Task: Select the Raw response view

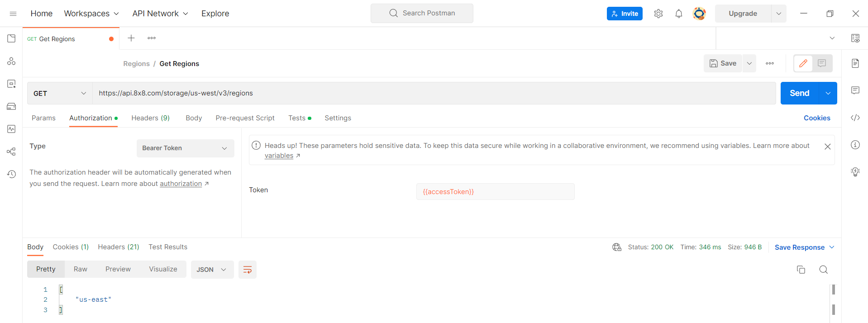Action: point(81,269)
